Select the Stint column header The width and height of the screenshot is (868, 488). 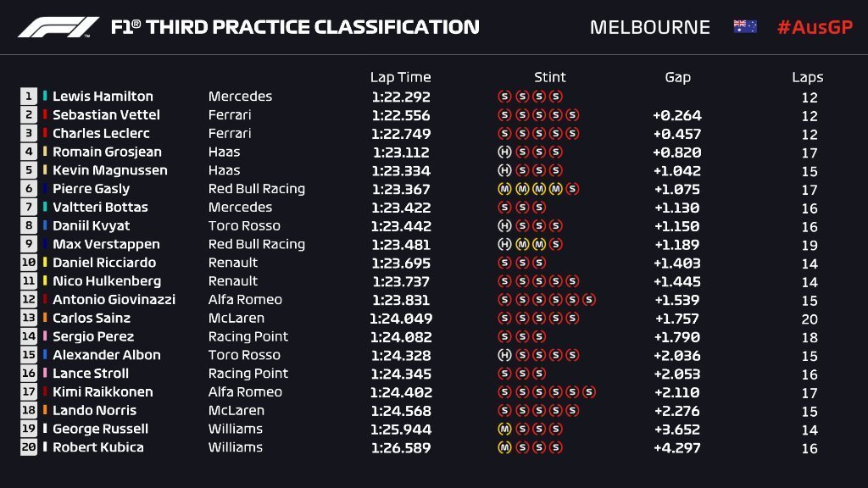[549, 77]
